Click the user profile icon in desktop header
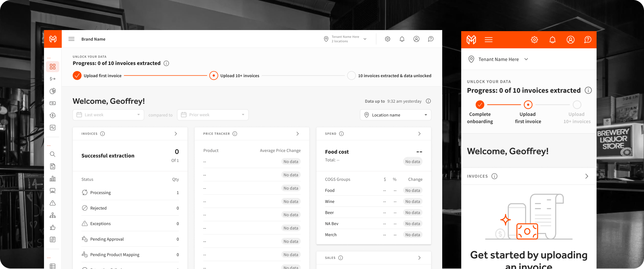644x269 pixels. pos(416,39)
